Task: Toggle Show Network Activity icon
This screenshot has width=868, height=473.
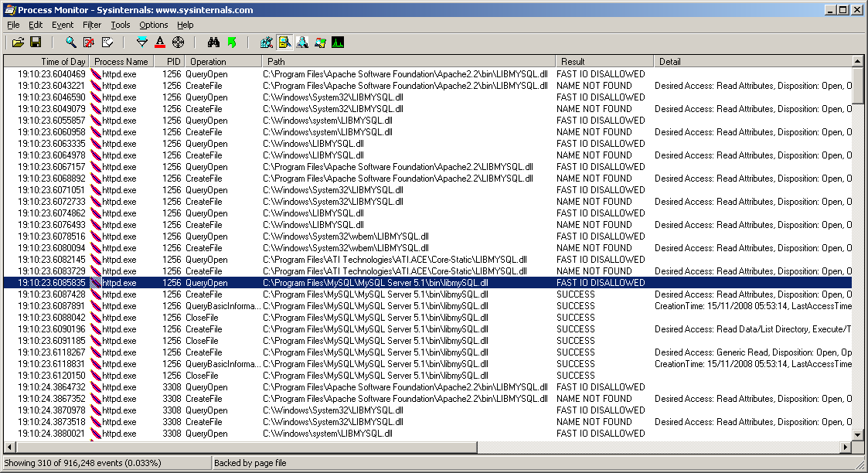Action: (x=302, y=43)
